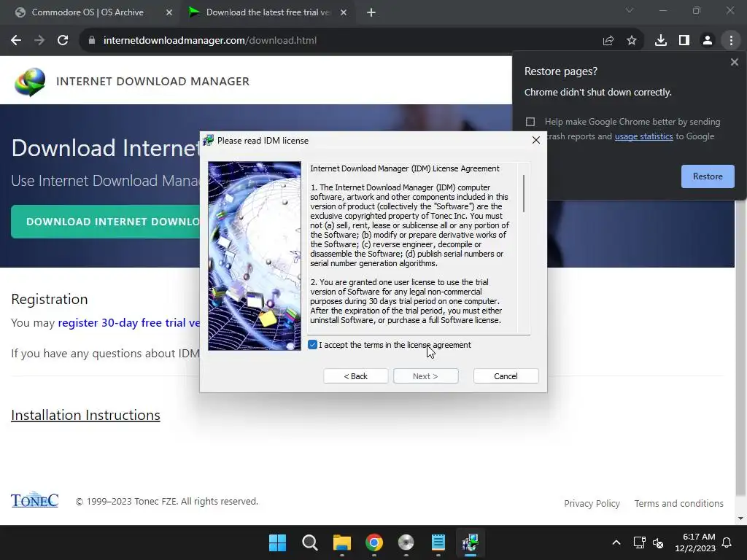This screenshot has height=560, width=747.
Task: Reload the current page
Action: pyautogui.click(x=63, y=41)
